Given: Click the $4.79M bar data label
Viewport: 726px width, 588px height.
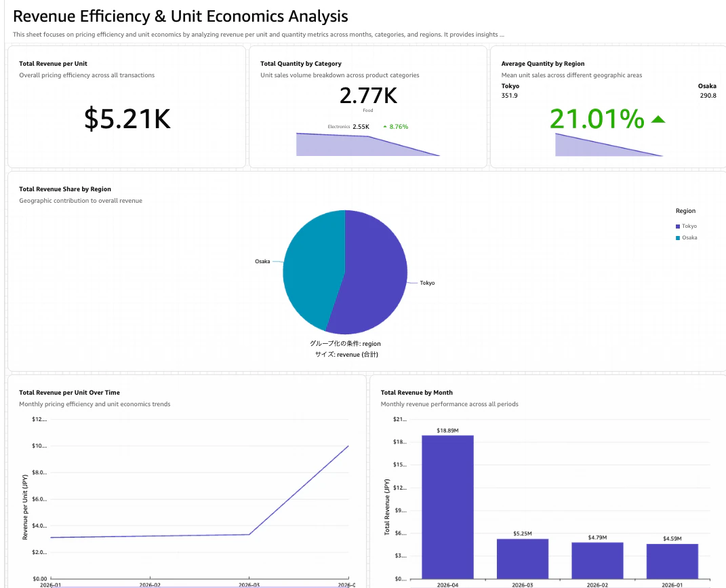Looking at the screenshot, I should coord(597,538).
